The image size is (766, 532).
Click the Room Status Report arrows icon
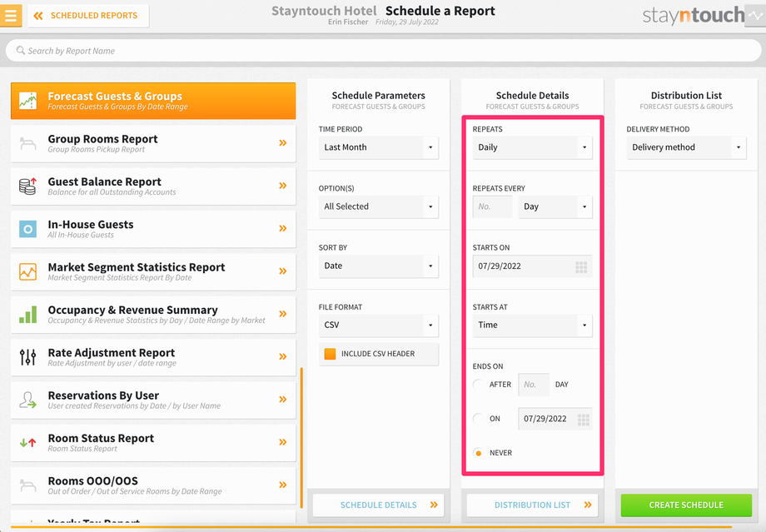[27, 443]
